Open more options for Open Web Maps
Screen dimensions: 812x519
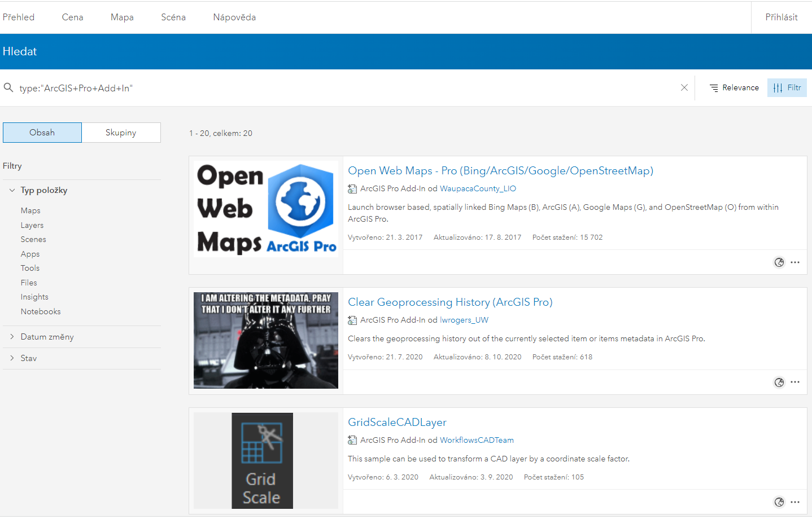pyautogui.click(x=795, y=262)
